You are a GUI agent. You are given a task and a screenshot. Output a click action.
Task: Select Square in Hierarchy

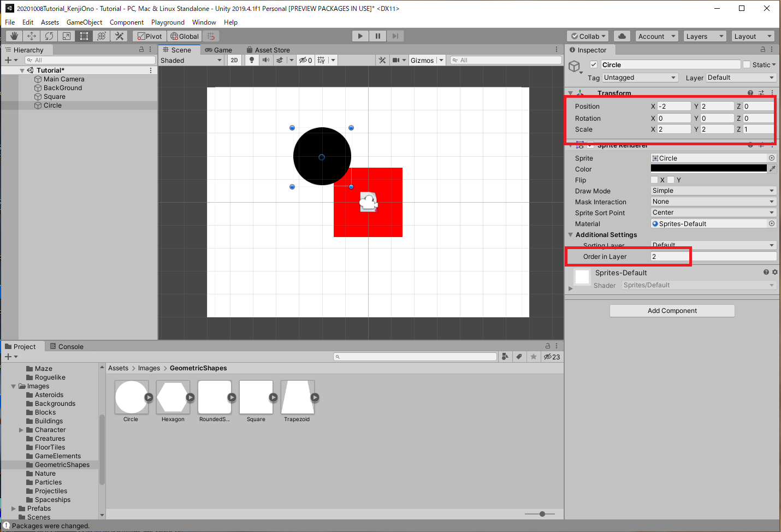pyautogui.click(x=55, y=97)
